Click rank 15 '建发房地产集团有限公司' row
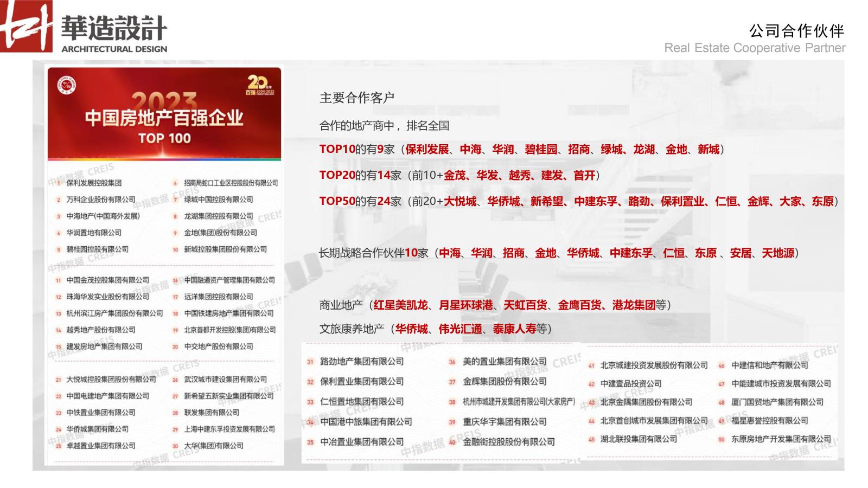This screenshot has height=488, width=868. tap(99, 346)
